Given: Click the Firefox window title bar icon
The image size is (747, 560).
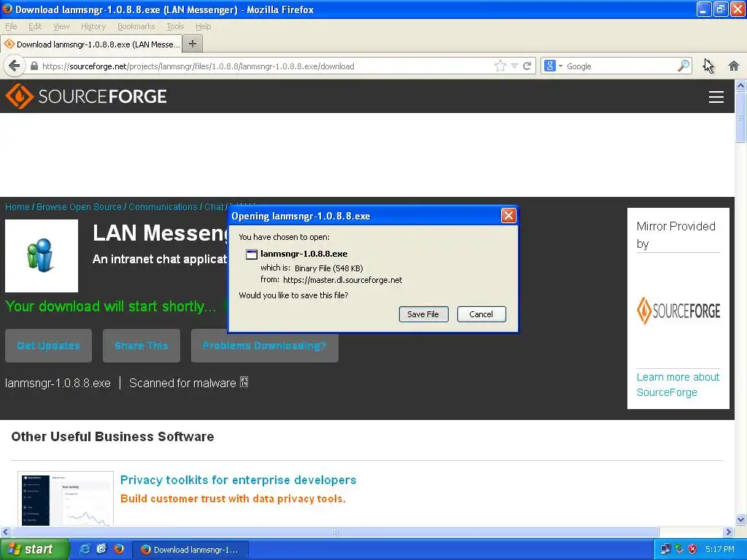Looking at the screenshot, I should pos(7,9).
